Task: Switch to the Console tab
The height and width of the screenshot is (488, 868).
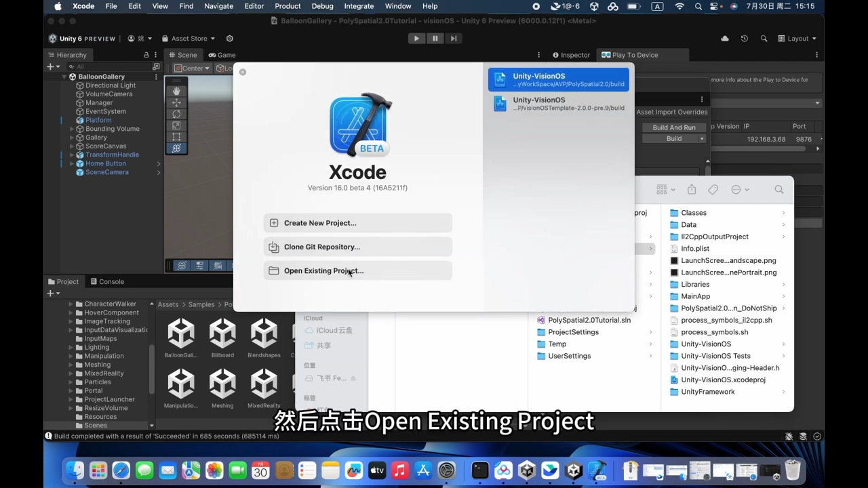Action: (x=106, y=281)
